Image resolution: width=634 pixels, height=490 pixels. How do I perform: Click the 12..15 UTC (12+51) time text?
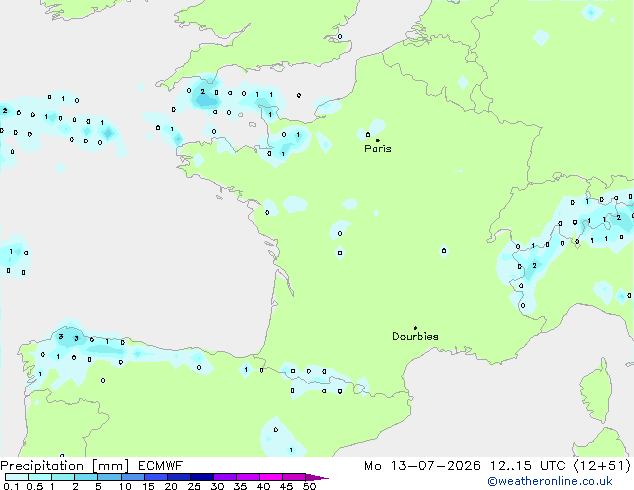pyautogui.click(x=560, y=466)
